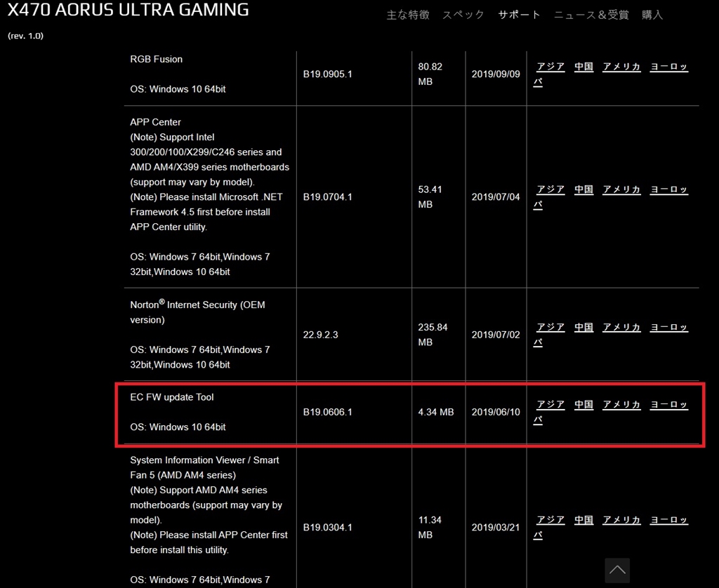Select the date 2019/03/21
719x588 pixels.
click(496, 528)
